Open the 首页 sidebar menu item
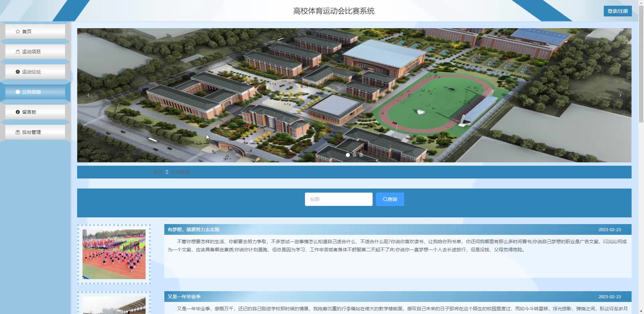The image size is (644, 314). (x=35, y=32)
